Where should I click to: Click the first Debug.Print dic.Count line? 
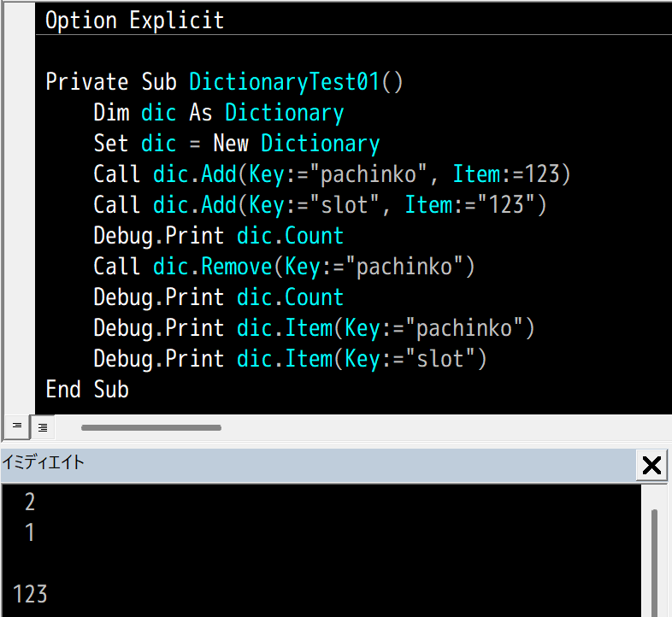click(x=219, y=236)
